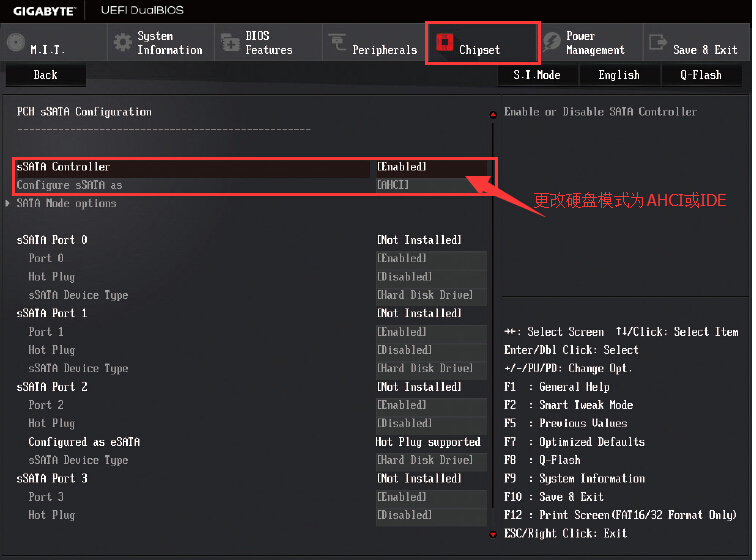Image resolution: width=756 pixels, height=560 pixels.
Task: Open sSATA Device Type for Port 0
Action: click(x=431, y=295)
